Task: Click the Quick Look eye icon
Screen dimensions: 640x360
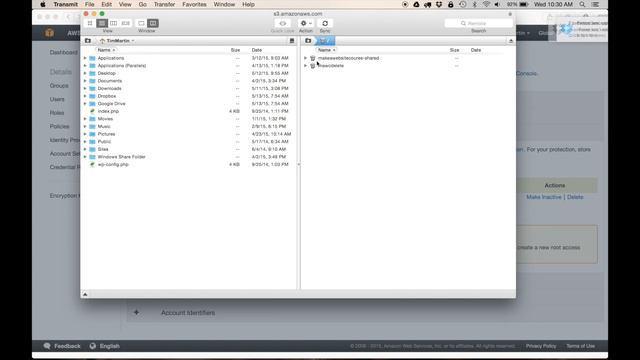Action: (282, 23)
